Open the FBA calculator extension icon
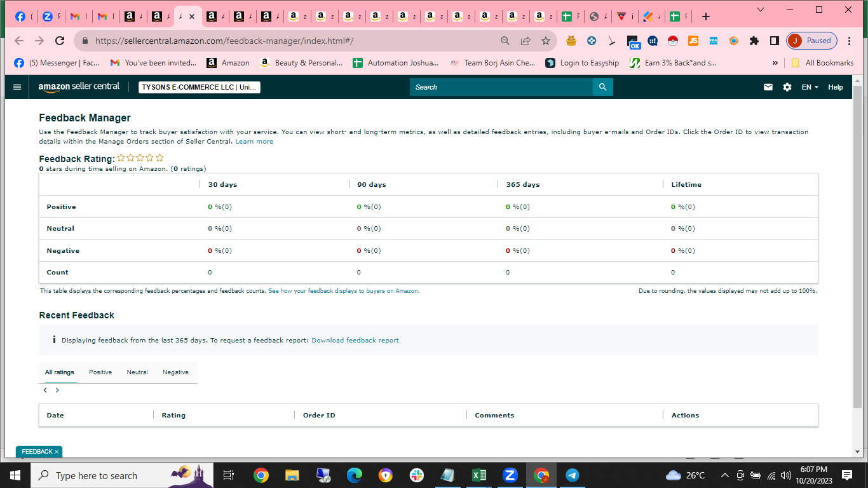Image resolution: width=868 pixels, height=488 pixels. click(714, 41)
